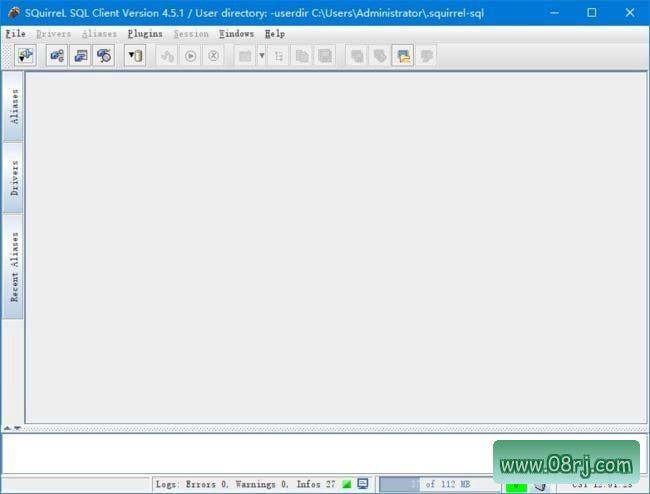Open the Plugins menu

[x=145, y=34]
